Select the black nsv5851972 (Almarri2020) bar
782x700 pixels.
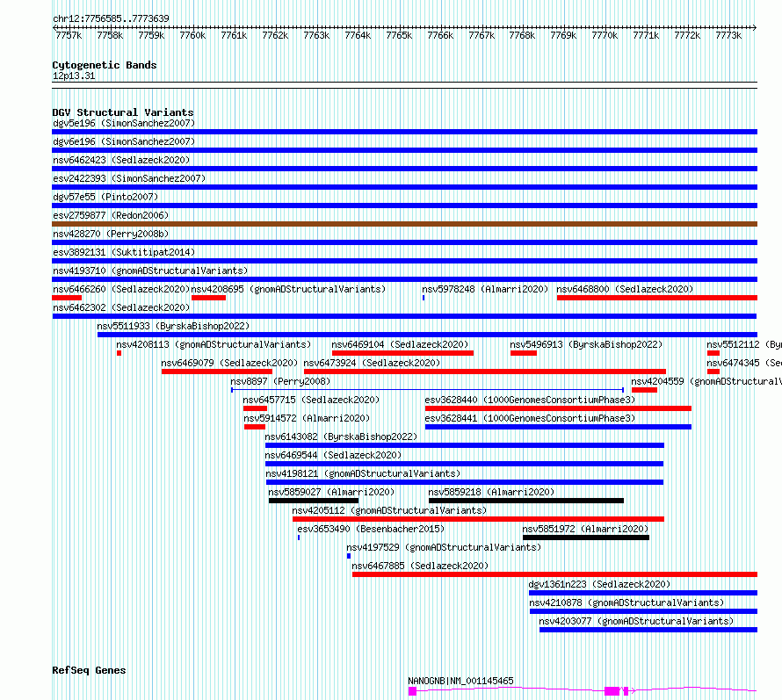tap(586, 538)
